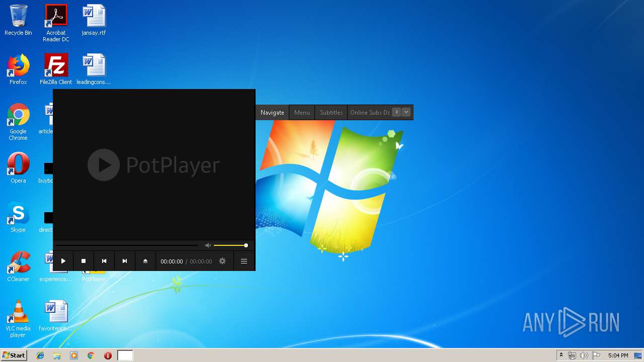
Task: Open Chrome from taskbar
Action: click(91, 355)
